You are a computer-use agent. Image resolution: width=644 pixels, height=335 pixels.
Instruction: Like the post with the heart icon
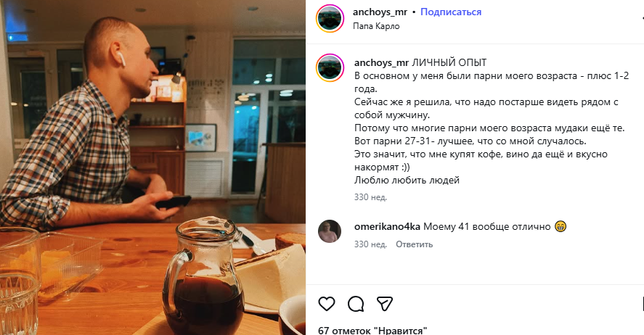click(327, 304)
